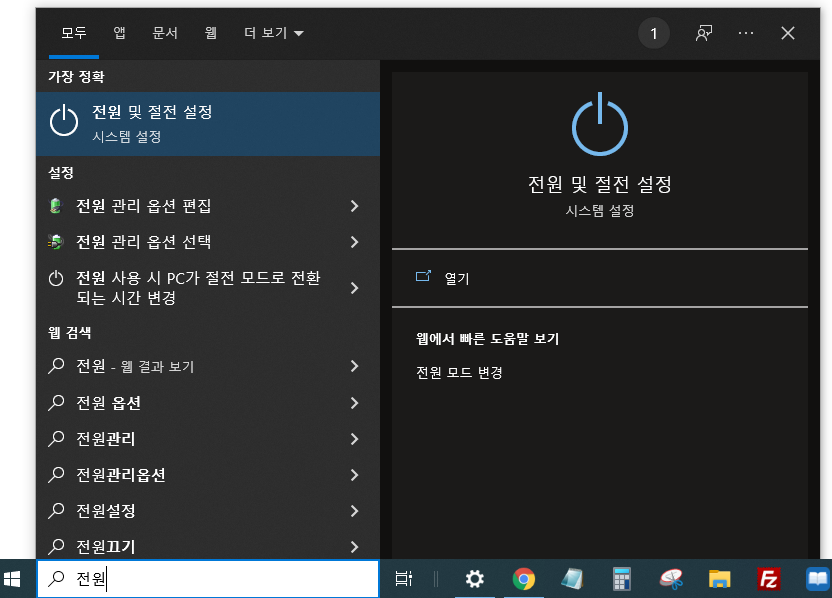Image resolution: width=832 pixels, height=598 pixels.
Task: Open Notepad from the taskbar
Action: click(572, 579)
